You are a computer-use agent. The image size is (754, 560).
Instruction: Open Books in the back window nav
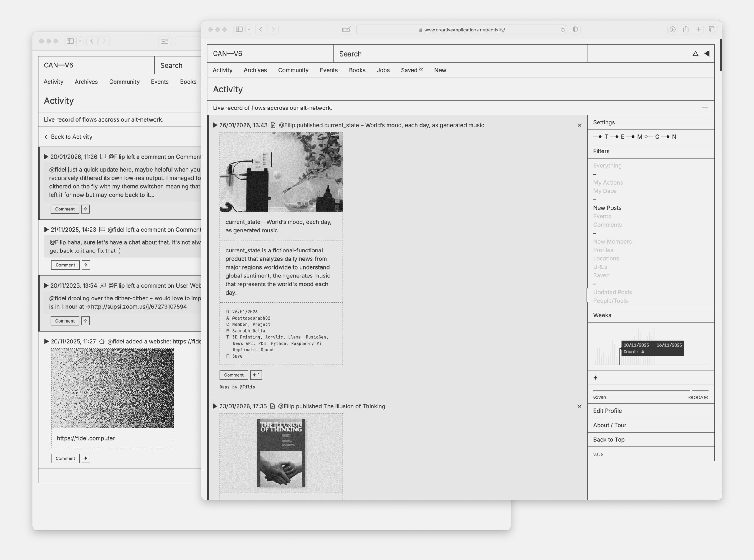point(188,82)
